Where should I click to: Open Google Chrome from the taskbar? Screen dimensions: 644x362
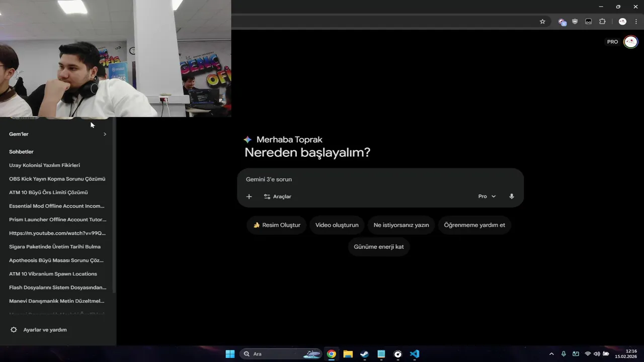click(331, 354)
